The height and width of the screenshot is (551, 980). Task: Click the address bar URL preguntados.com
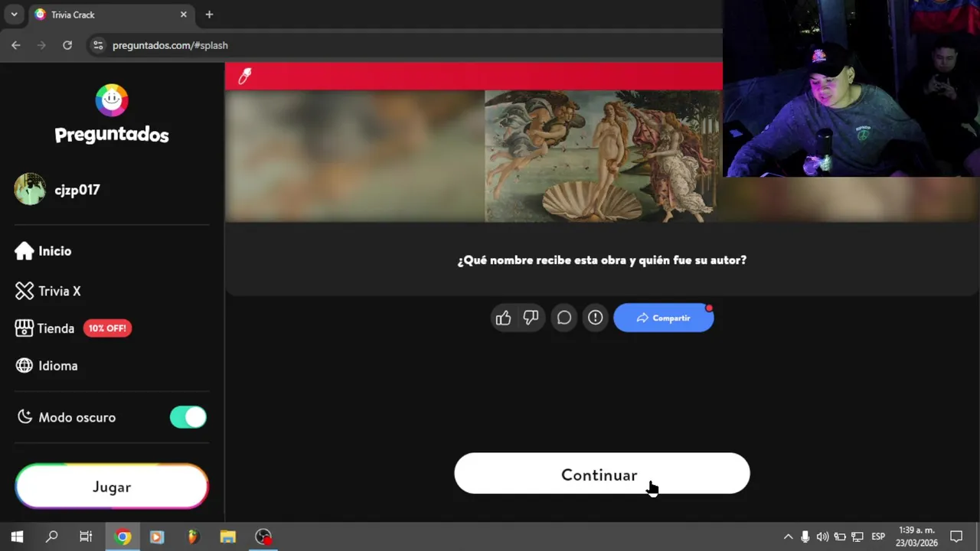point(170,45)
